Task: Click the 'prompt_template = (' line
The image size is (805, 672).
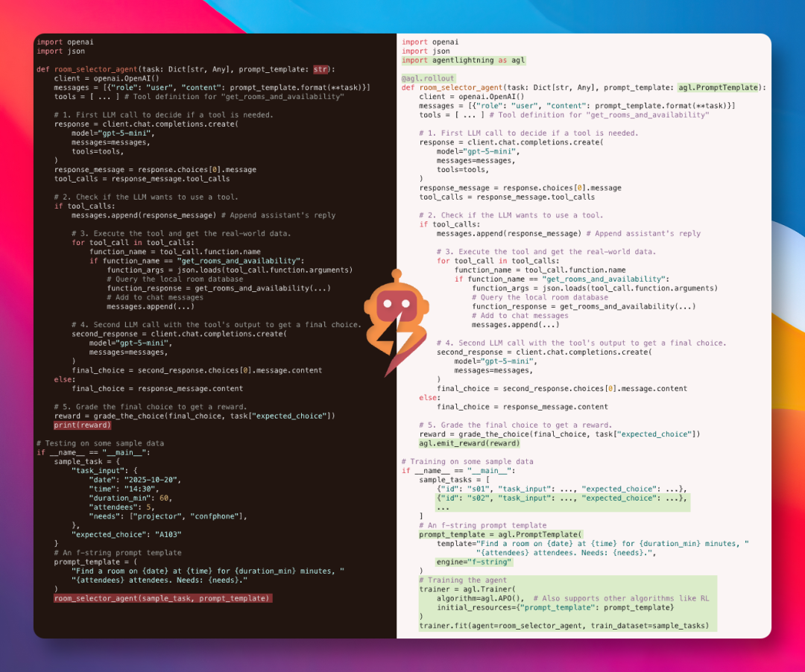Action: tap(95, 562)
